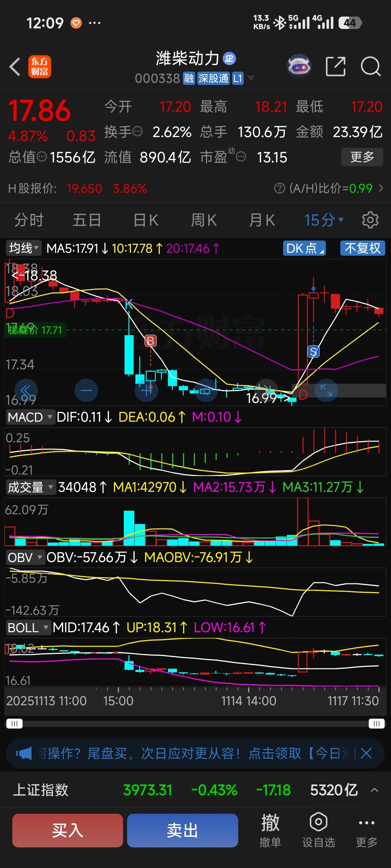
Task: Tap the current price 17.86
Action: [x=39, y=110]
